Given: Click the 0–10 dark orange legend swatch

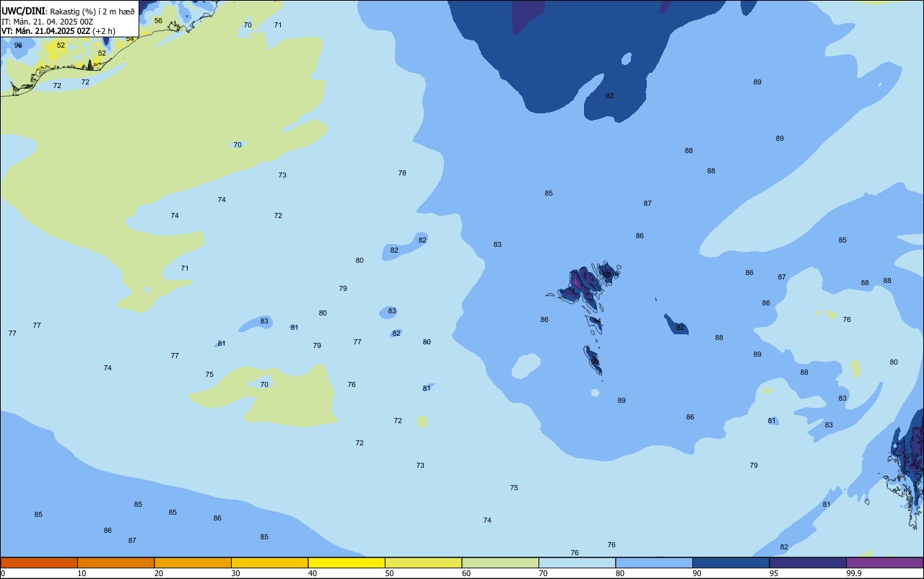Looking at the screenshot, I should [39, 562].
